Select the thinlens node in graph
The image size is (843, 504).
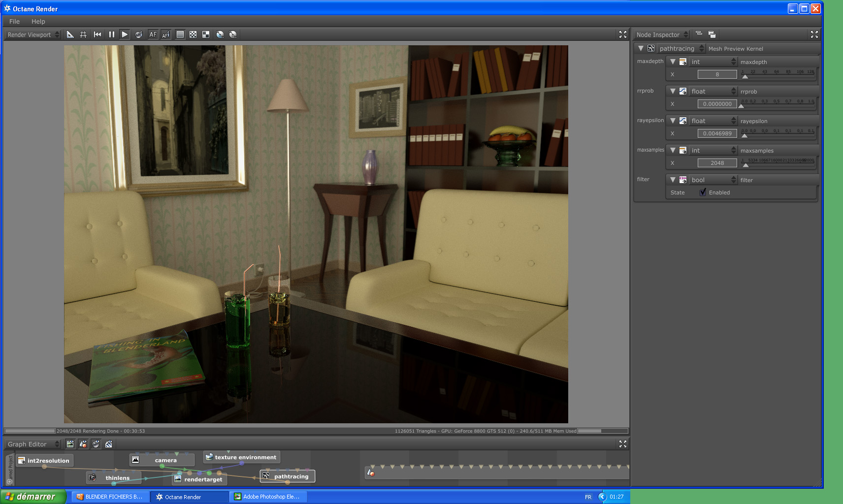click(x=114, y=478)
